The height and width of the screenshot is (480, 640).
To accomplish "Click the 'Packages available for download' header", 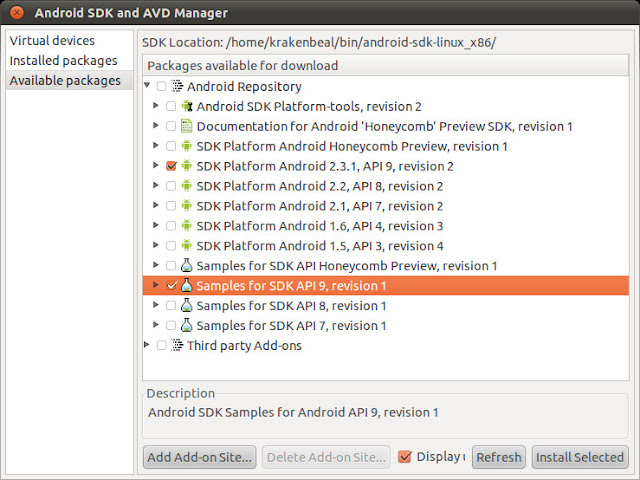I will tap(386, 65).
